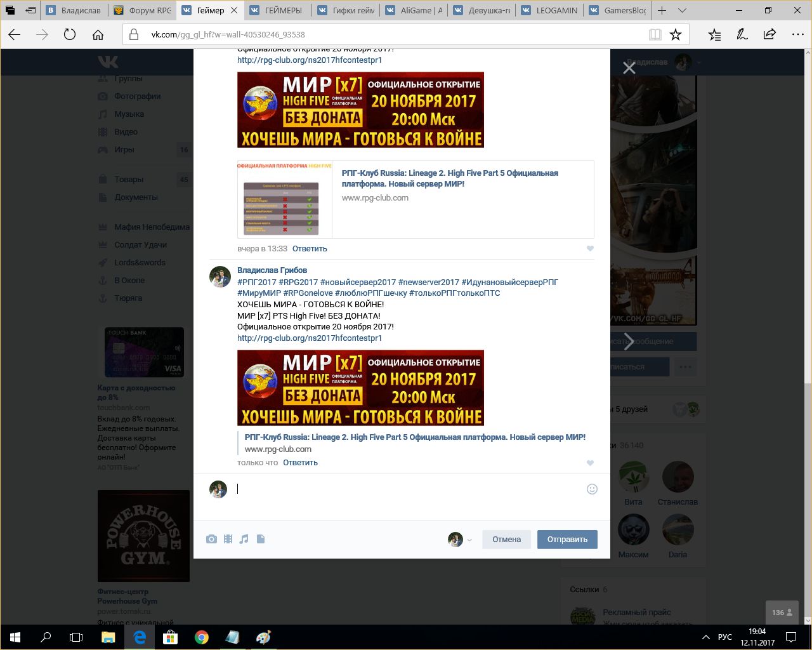Image resolution: width=812 pixels, height=650 pixels.
Task: Like the comment posted yesterday at 13:33
Action: 590,249
